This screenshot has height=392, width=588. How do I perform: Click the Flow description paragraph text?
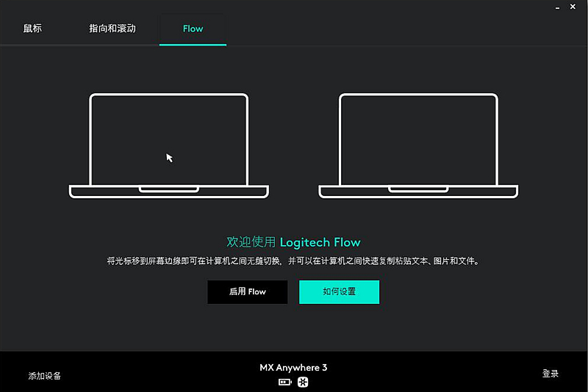point(293,261)
